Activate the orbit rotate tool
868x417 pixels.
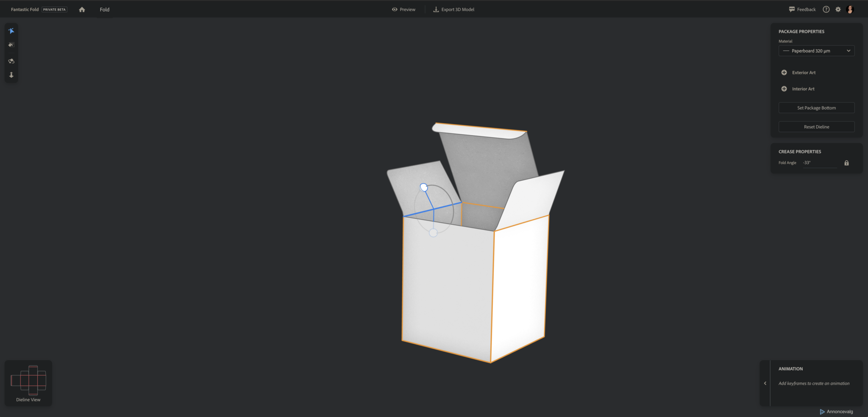[11, 61]
